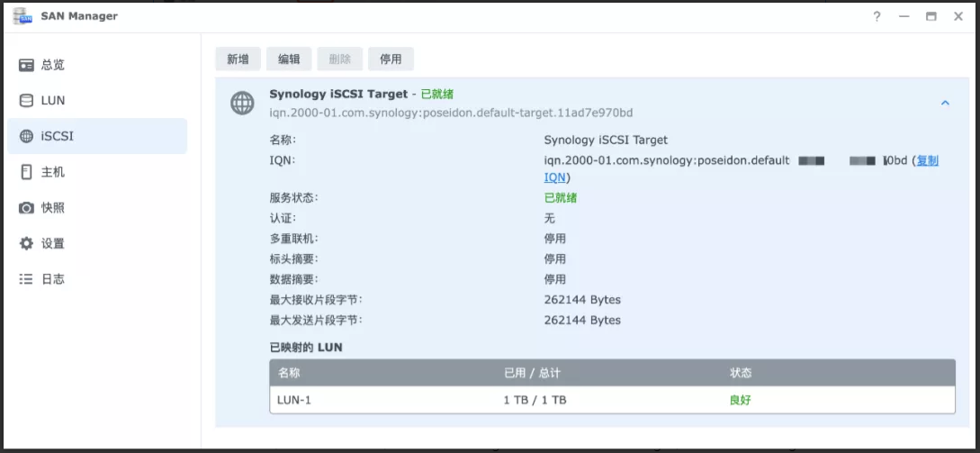Click the 主机 host icon in sidebar

pos(26,172)
